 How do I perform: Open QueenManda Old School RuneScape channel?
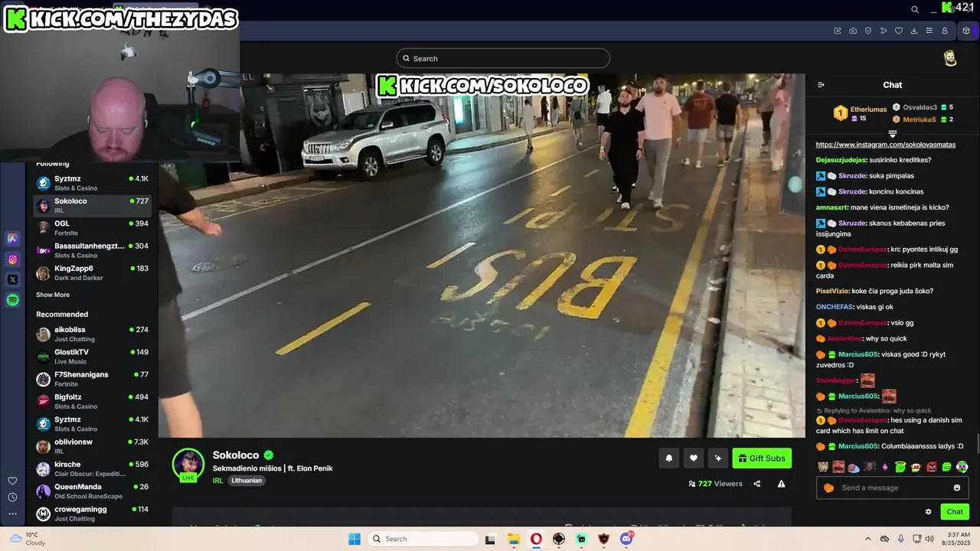(x=93, y=491)
